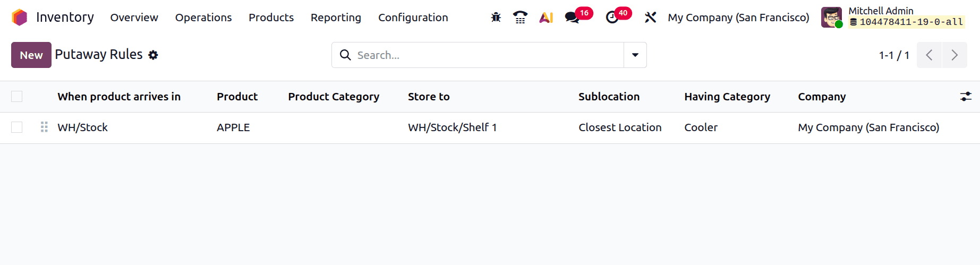The height and width of the screenshot is (265, 980).
Task: Click the bug debug icon
Action: pos(496,18)
